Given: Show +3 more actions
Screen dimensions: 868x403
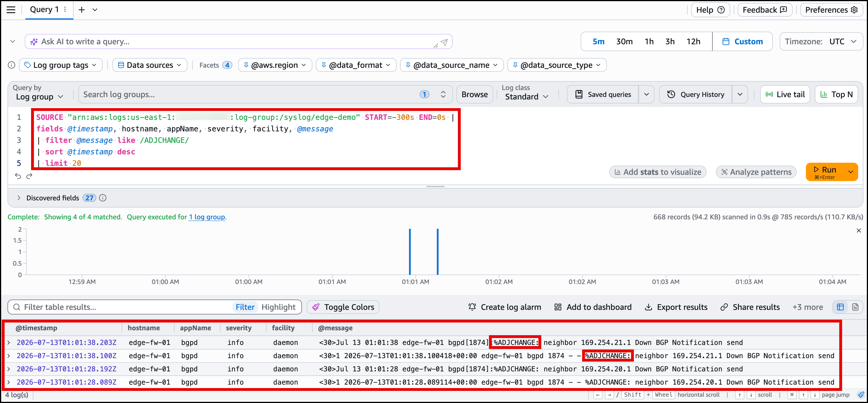Looking at the screenshot, I should [808, 307].
